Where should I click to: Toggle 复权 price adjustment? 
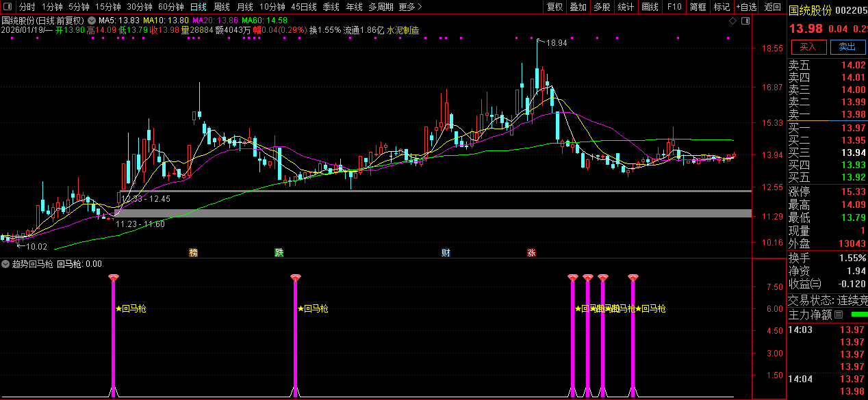click(554, 7)
